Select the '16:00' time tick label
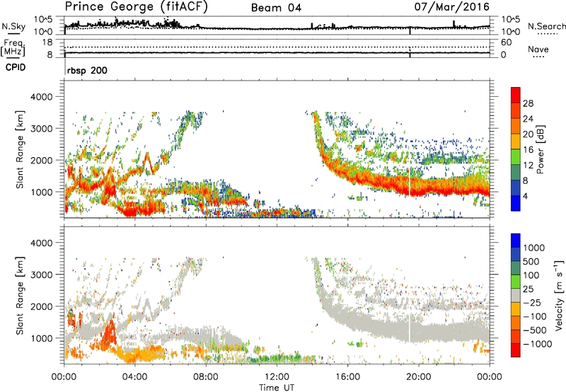Screen dimensions: 566x392 point(347,377)
